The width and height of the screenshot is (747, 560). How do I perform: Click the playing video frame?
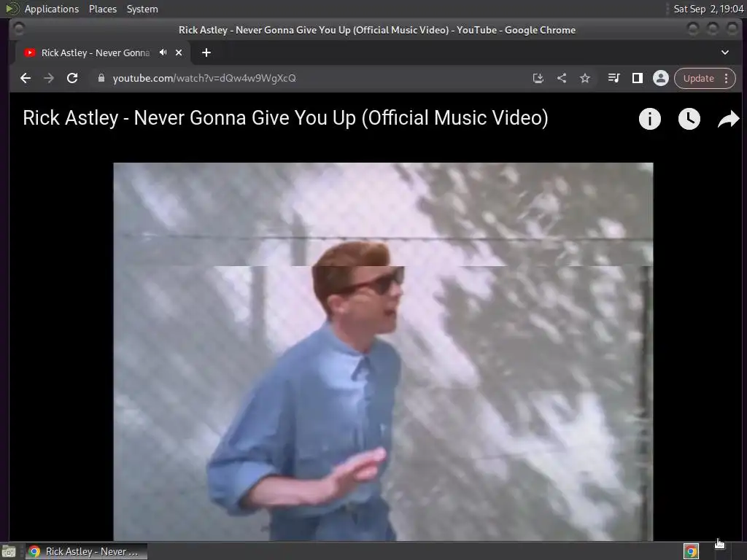(383, 351)
